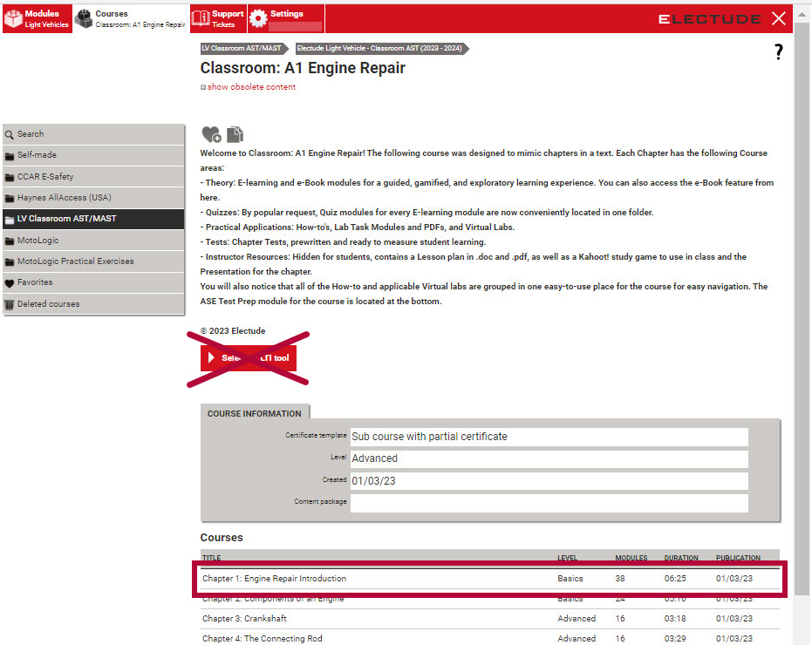Image resolution: width=812 pixels, height=645 pixels.
Task: Click the MotoLogic folder icon
Action: tap(10, 241)
